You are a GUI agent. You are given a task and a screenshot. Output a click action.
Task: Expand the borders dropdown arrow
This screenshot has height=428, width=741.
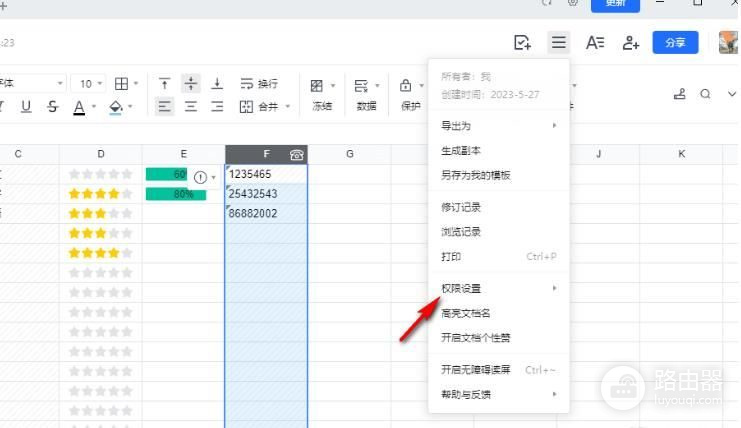[x=136, y=84]
